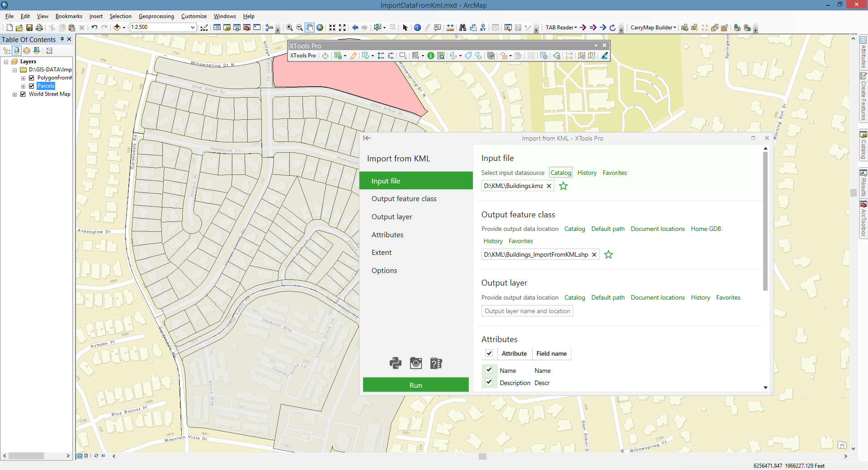Viewport: 868px width, 470px height.
Task: Click the Fixed Zoom Out arrows icon
Action: (x=342, y=28)
